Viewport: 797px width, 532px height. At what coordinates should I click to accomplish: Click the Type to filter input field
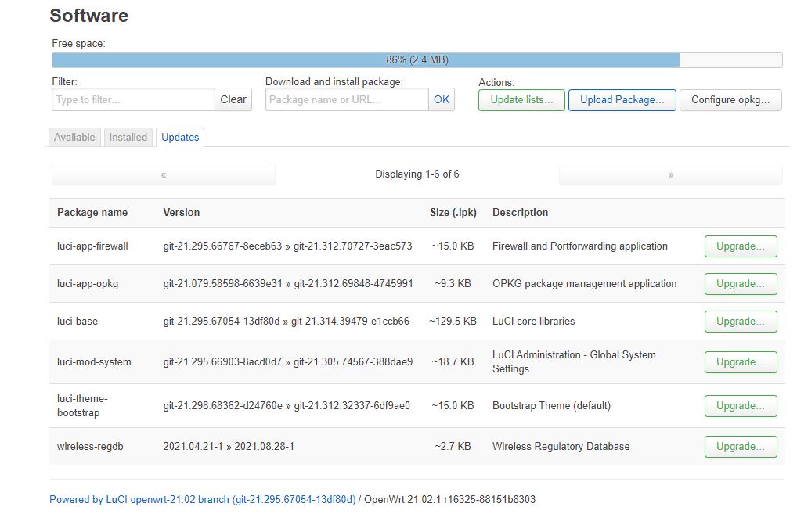[132, 99]
